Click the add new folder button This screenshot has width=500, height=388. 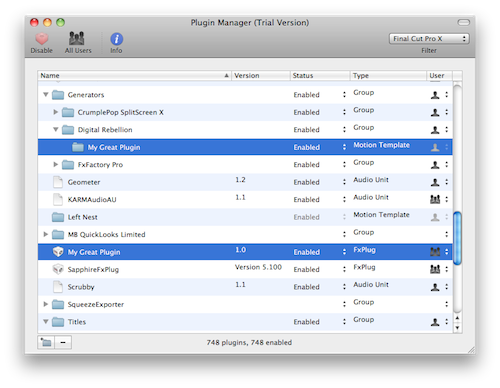pyautogui.click(x=46, y=342)
